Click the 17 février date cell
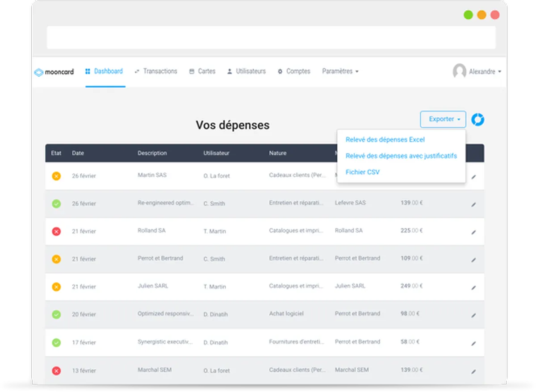Viewport: 536px width, 392px height. [84, 342]
